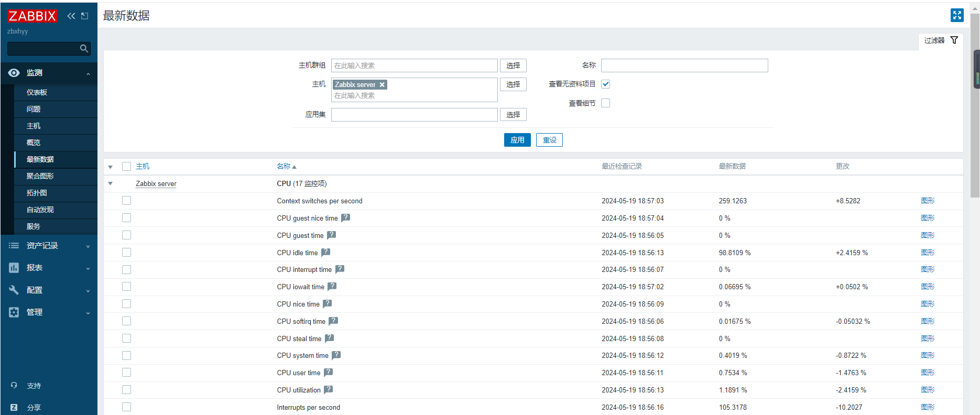This screenshot has width=980, height=415.
Task: Click the 管理 gear icon
Action: [x=14, y=312]
